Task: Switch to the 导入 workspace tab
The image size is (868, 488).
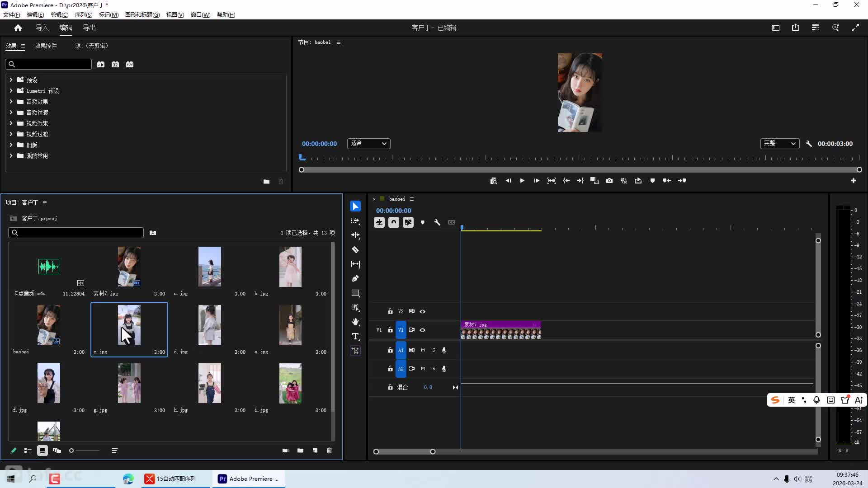Action: [x=42, y=28]
